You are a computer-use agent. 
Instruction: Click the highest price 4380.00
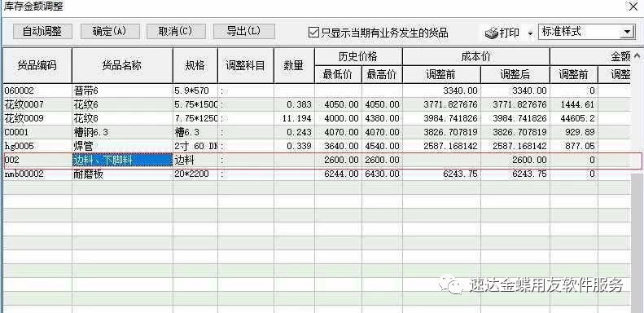point(383,118)
